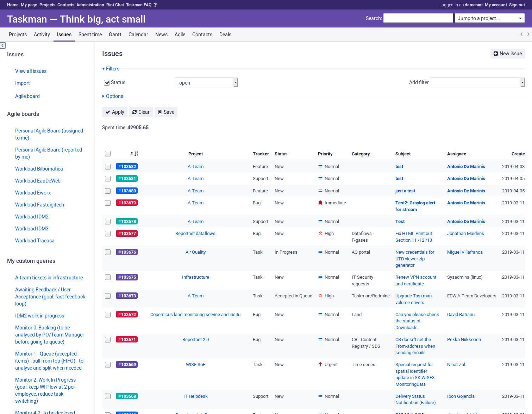Expand the Options section
This screenshot has height=414, width=532.
tap(113, 96)
